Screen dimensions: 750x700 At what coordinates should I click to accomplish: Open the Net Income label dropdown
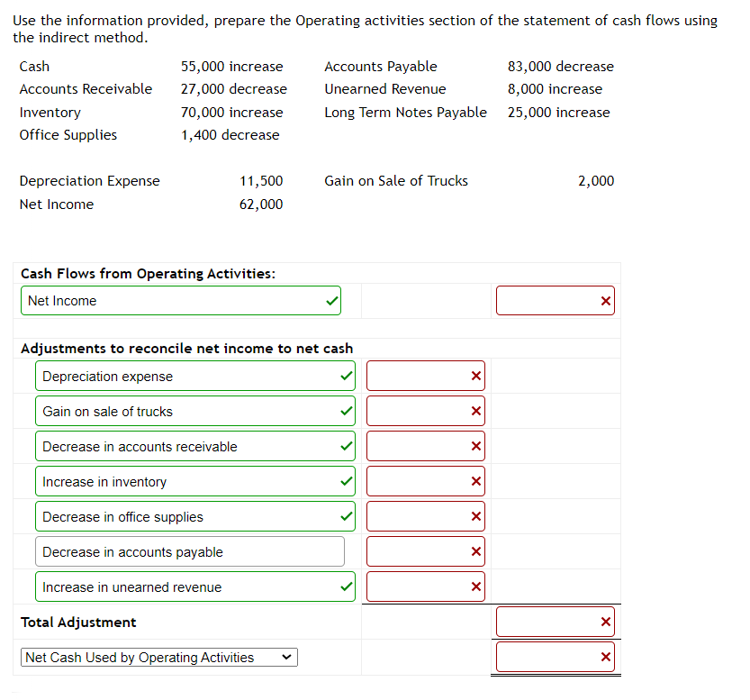tap(180, 300)
